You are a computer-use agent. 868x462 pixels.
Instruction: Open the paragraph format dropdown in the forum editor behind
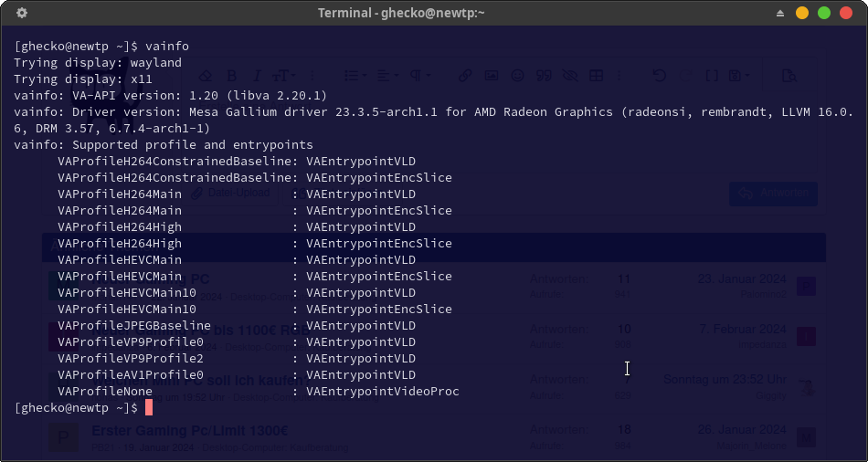point(419,76)
